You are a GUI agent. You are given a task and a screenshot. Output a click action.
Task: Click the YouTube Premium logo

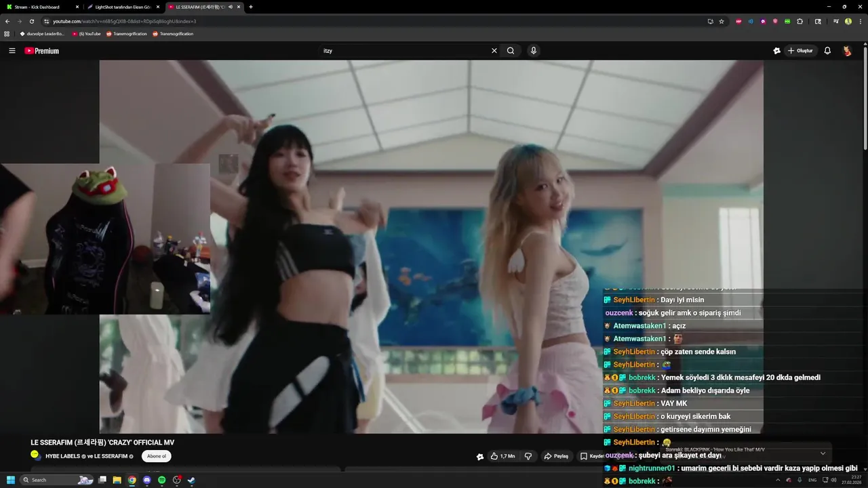pyautogui.click(x=42, y=51)
